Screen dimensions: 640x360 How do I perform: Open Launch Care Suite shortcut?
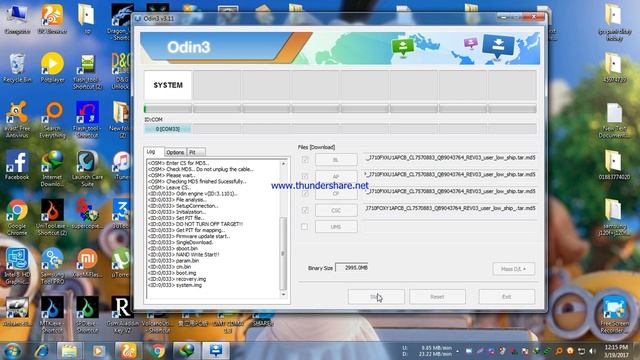87,169
